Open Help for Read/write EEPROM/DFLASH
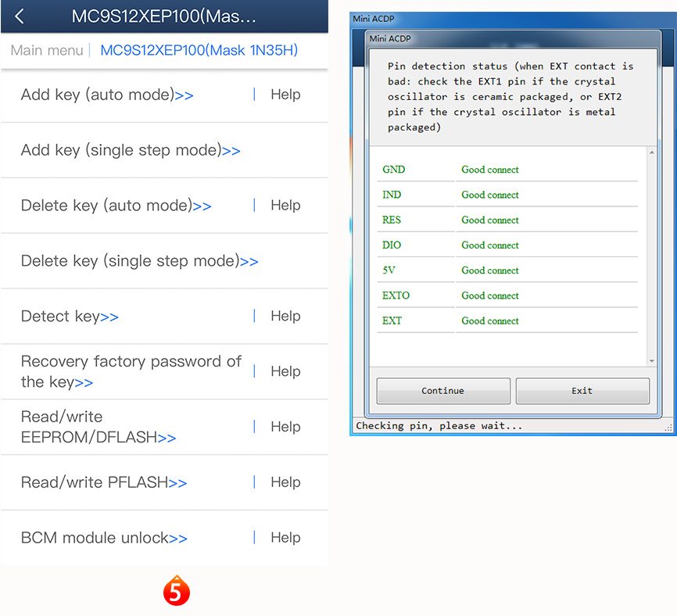This screenshot has width=677, height=616. click(x=285, y=427)
